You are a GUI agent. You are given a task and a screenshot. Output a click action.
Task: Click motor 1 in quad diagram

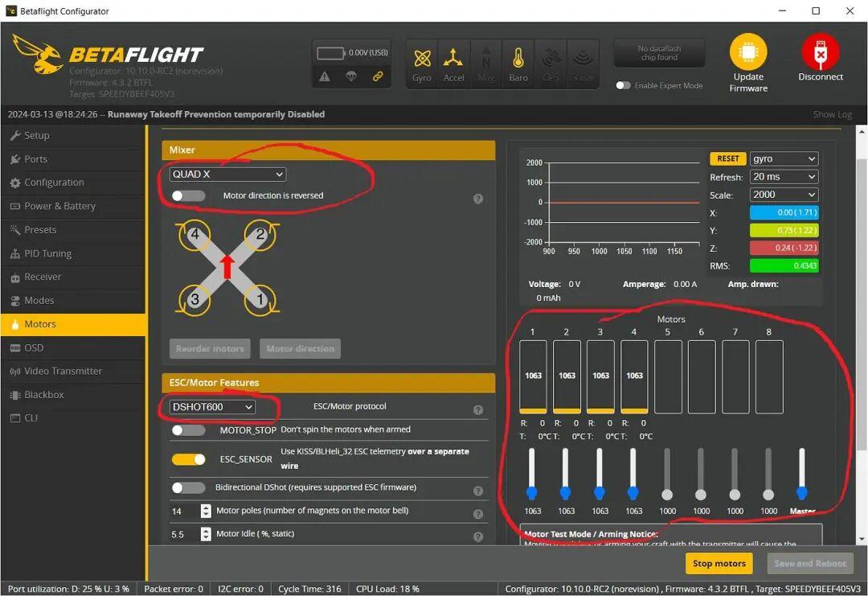[260, 300]
